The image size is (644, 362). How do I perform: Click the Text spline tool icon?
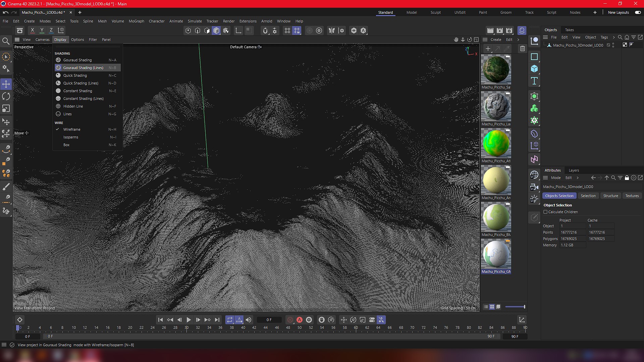coord(534,81)
